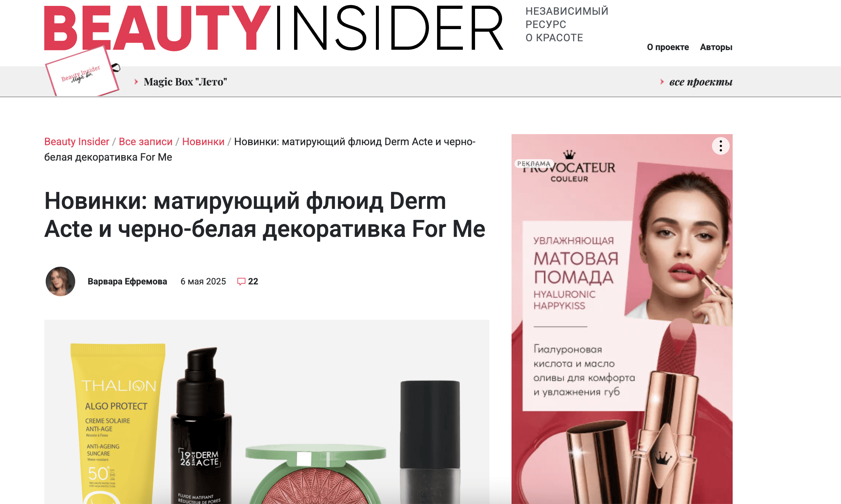Viewport: 841px width, 504px height.
Task: Open Magic Box "Лето" project link
Action: pos(185,82)
